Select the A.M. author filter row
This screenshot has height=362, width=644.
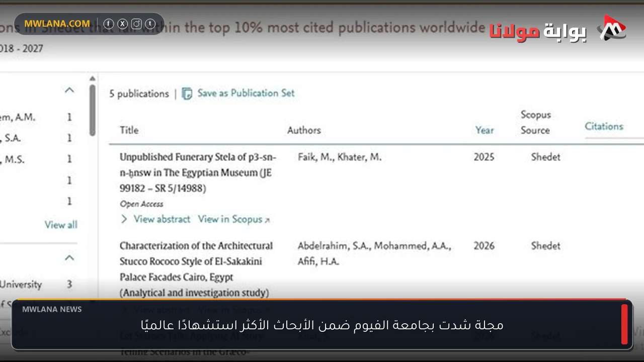pyautogui.click(x=36, y=117)
